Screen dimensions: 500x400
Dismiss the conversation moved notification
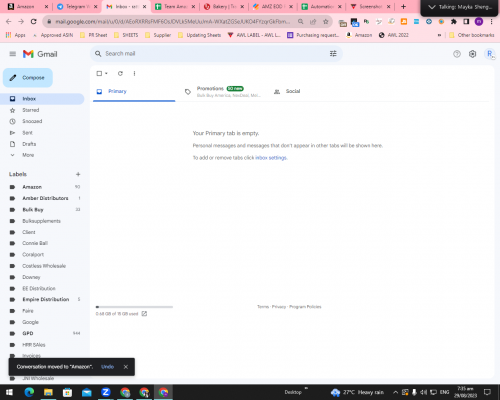126,367
